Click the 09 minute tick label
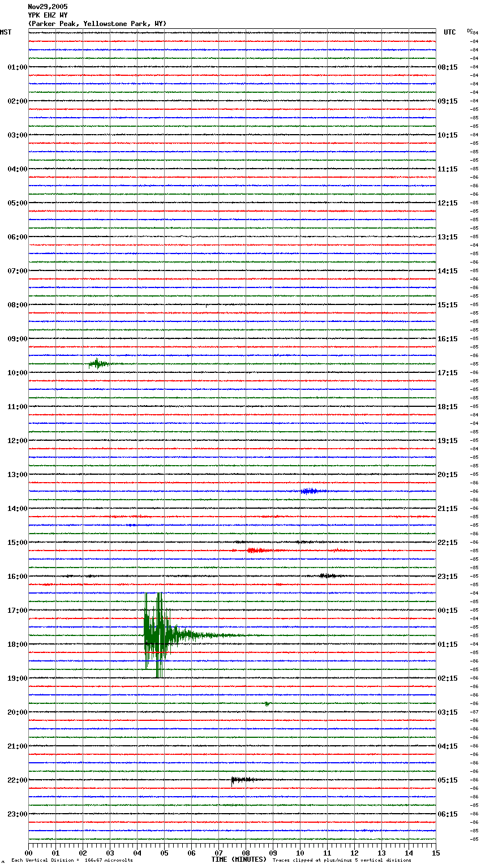This screenshot has height=868, width=481. 273,853
